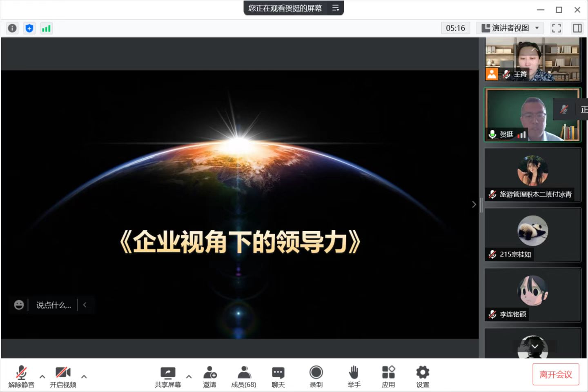This screenshot has height=392, width=588.
Task: Raise hand with 举手
Action: (354, 376)
